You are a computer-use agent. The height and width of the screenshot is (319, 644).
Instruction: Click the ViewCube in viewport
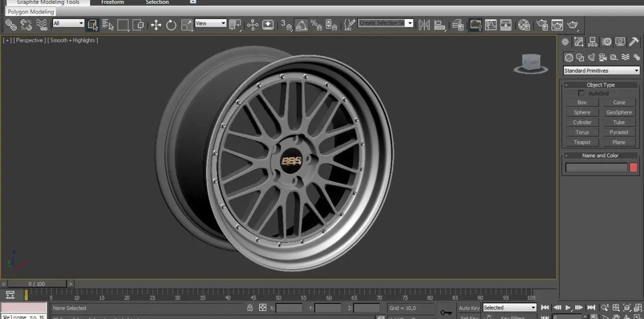click(531, 63)
